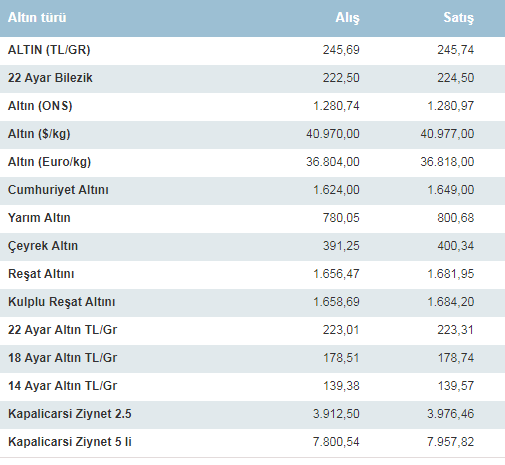Screen dimensions: 505x465
Task: Click the Satış column header
Action: click(458, 18)
